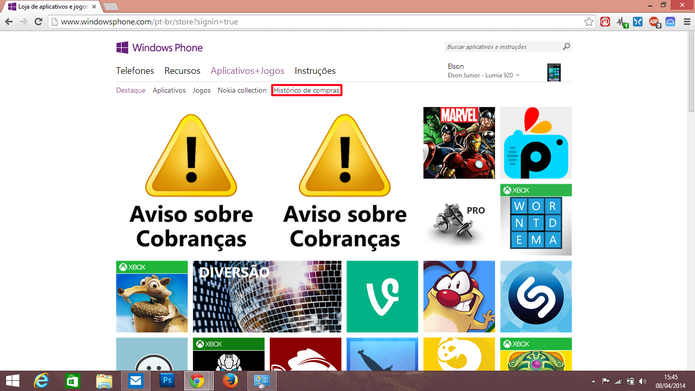Click the left Aviso sobre Cobranças banner
This screenshot has width=695, height=391.
[x=191, y=181]
